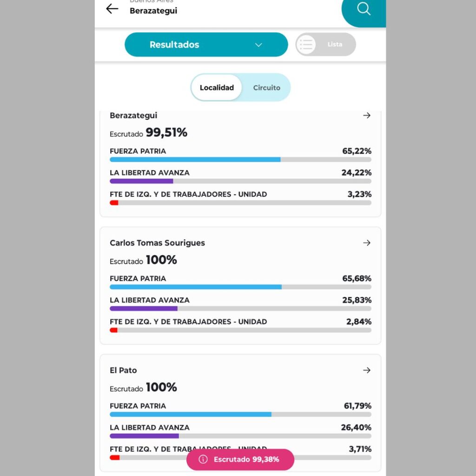This screenshot has height=476, width=476.
Task: Click the list icon in Lista switch
Action: [x=306, y=45]
